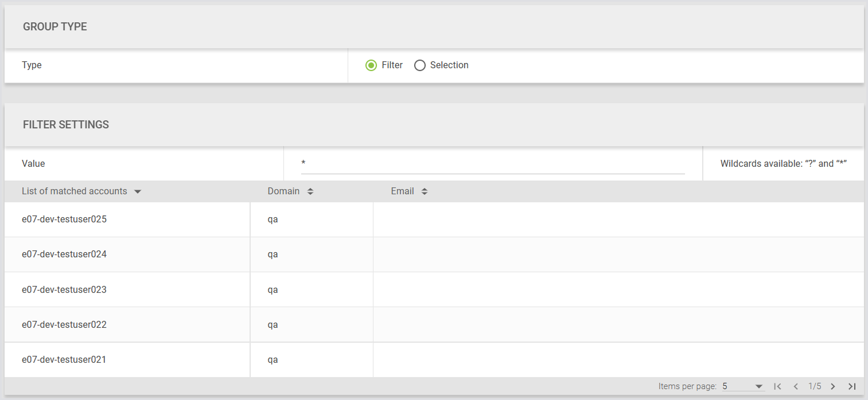868x400 pixels.
Task: Select account row e07-dev-testuser025
Action: click(64, 219)
